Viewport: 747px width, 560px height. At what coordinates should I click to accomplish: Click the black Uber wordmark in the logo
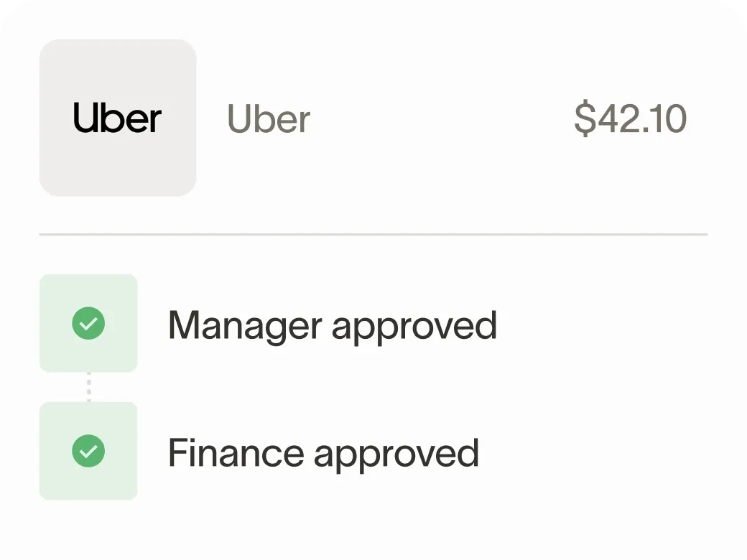pyautogui.click(x=118, y=118)
